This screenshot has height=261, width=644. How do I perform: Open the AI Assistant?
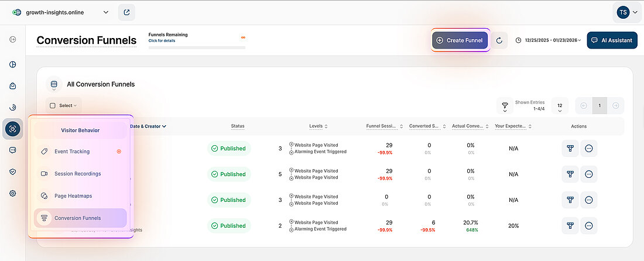pos(612,40)
